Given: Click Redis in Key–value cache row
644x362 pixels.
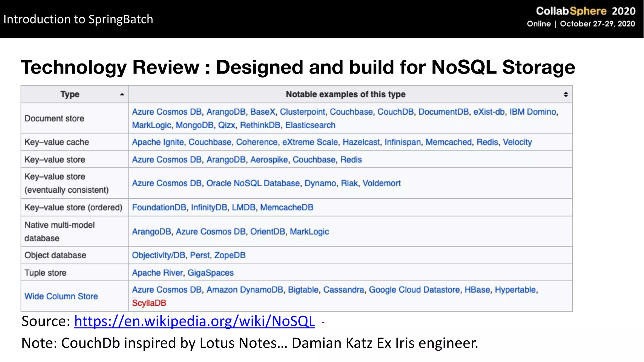Looking at the screenshot, I should point(487,142).
